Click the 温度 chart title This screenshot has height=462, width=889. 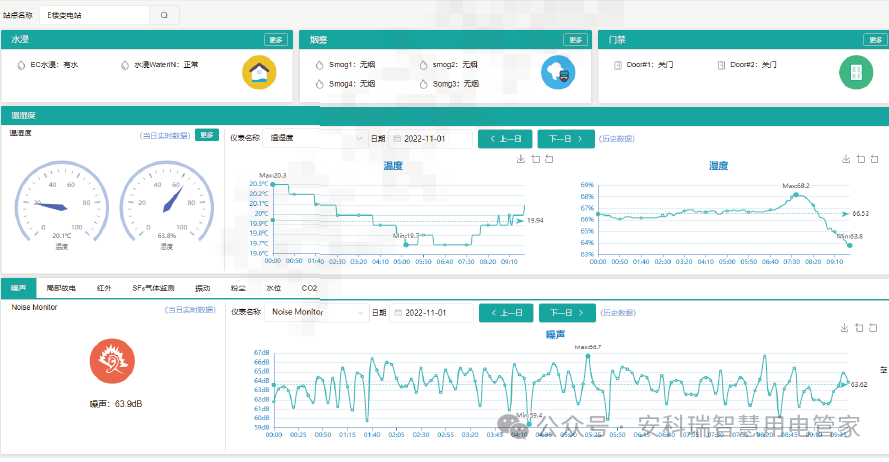pyautogui.click(x=393, y=166)
